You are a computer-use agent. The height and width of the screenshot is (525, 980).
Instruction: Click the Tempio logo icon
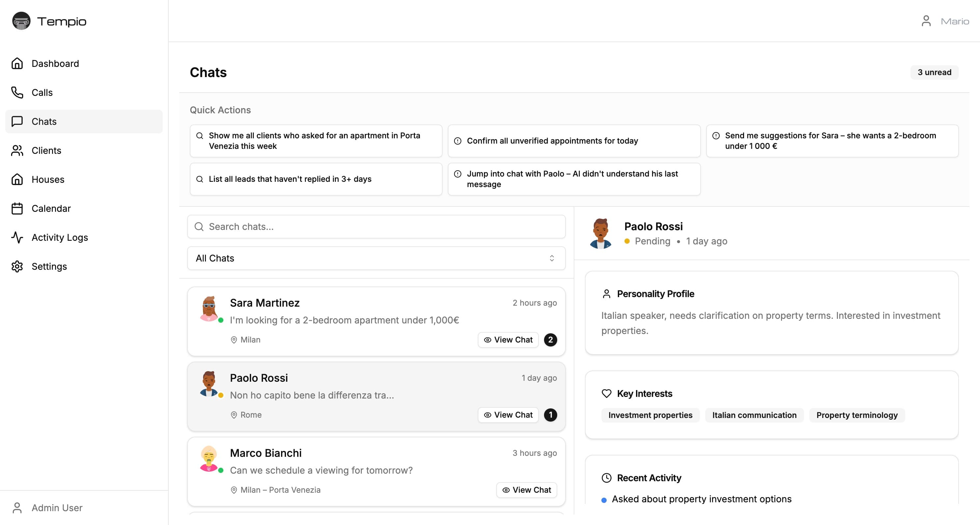pos(21,21)
